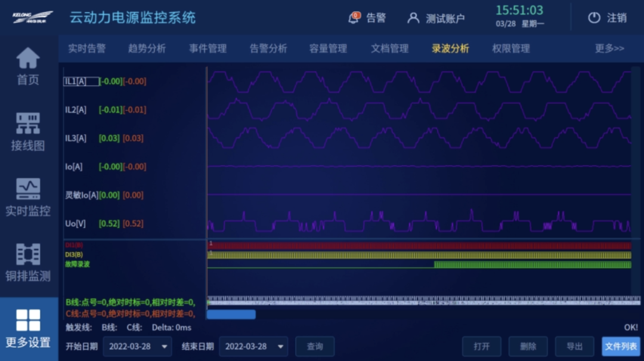Click the orange [0.03] IL3 value
The height and width of the screenshot is (361, 644).
coord(133,138)
